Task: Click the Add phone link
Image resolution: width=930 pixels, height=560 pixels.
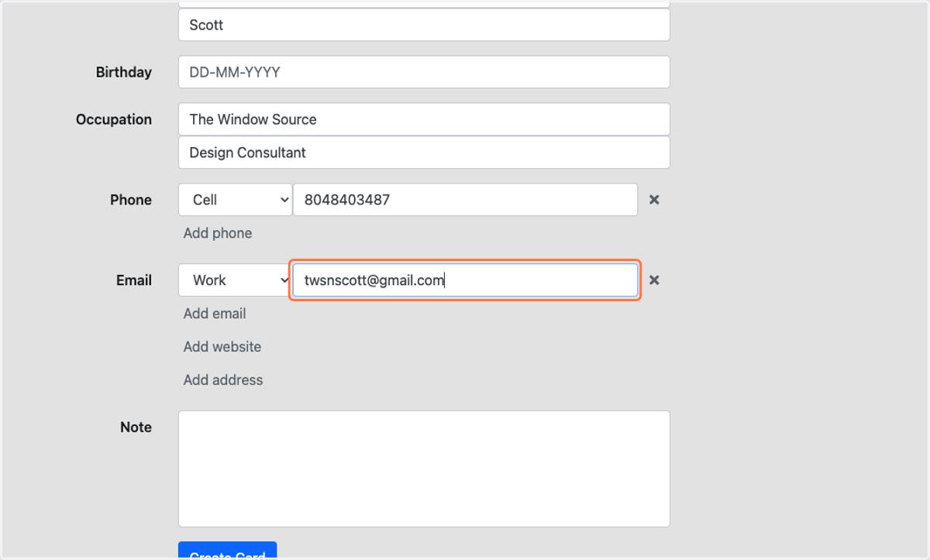Action: pyautogui.click(x=218, y=233)
